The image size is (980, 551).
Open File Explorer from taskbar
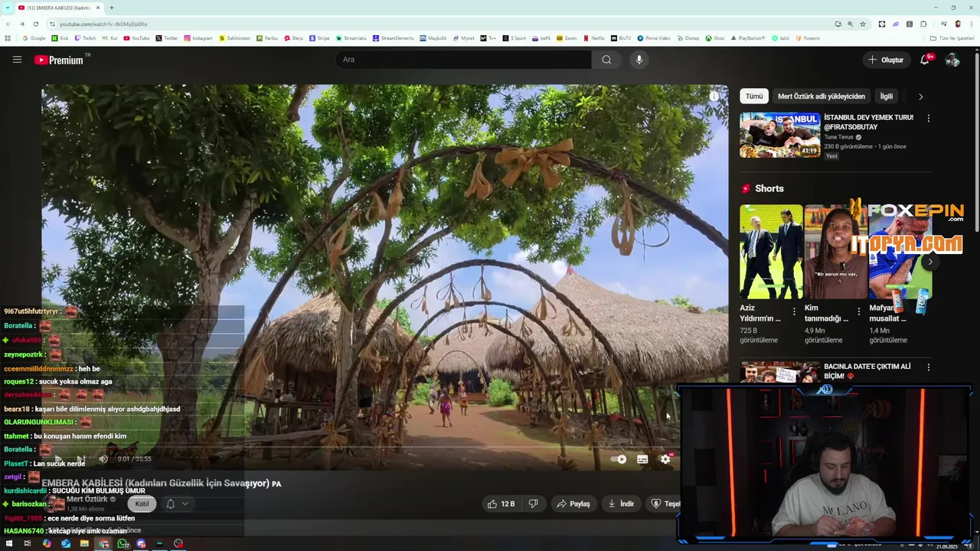point(84,544)
